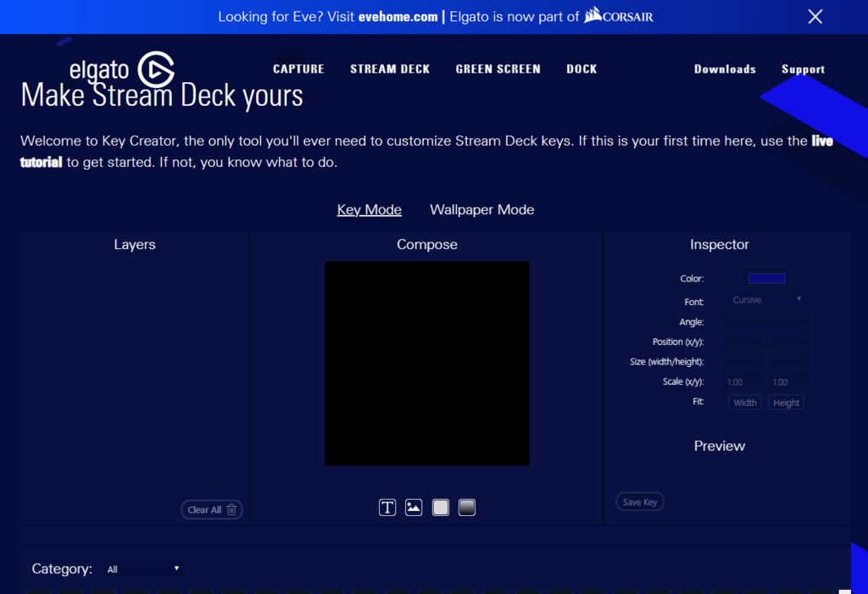Switch to Wallpaper Mode

(x=481, y=210)
